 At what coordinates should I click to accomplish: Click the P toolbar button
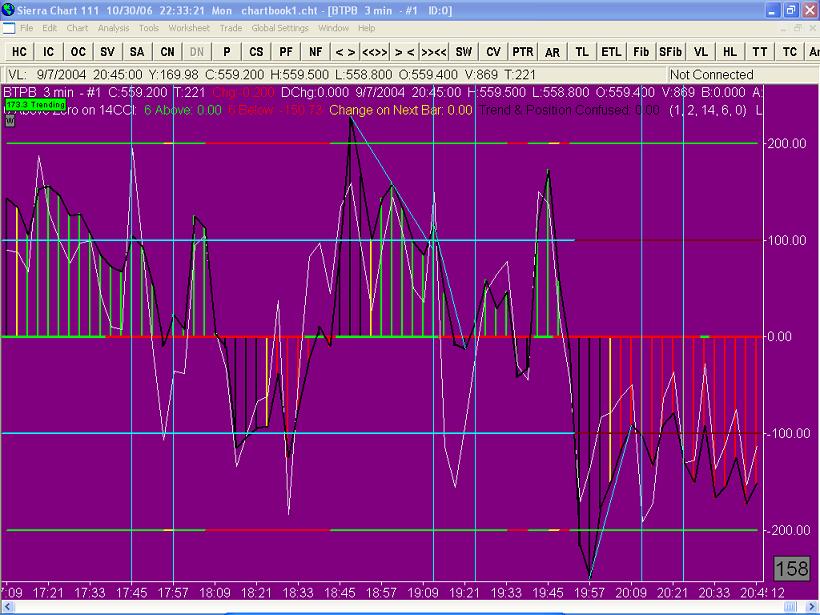pyautogui.click(x=226, y=52)
